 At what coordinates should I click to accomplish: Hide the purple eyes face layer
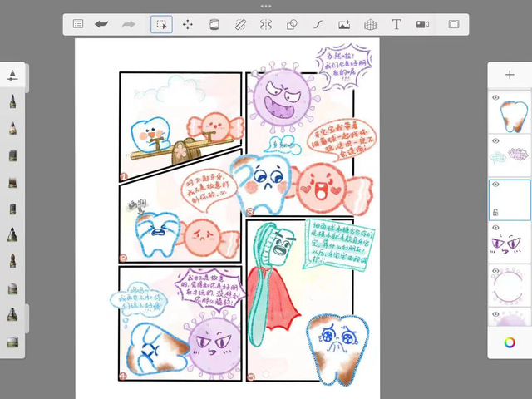point(496,228)
